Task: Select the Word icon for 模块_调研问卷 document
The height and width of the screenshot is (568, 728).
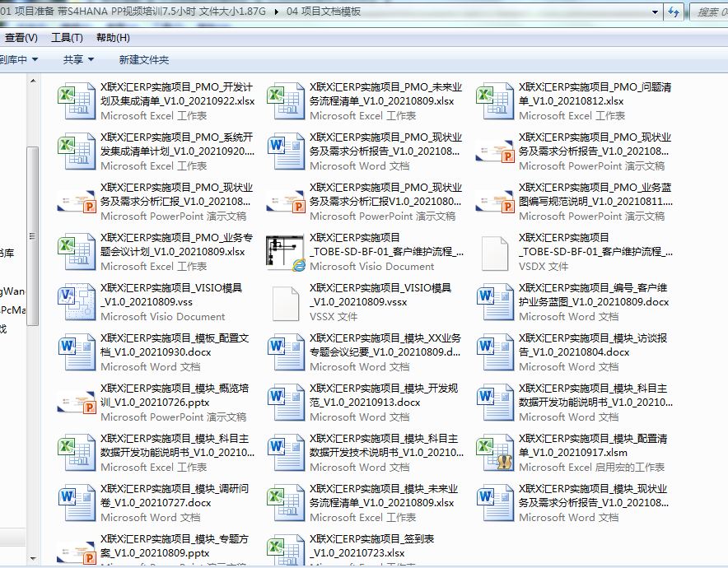Action: (77, 502)
